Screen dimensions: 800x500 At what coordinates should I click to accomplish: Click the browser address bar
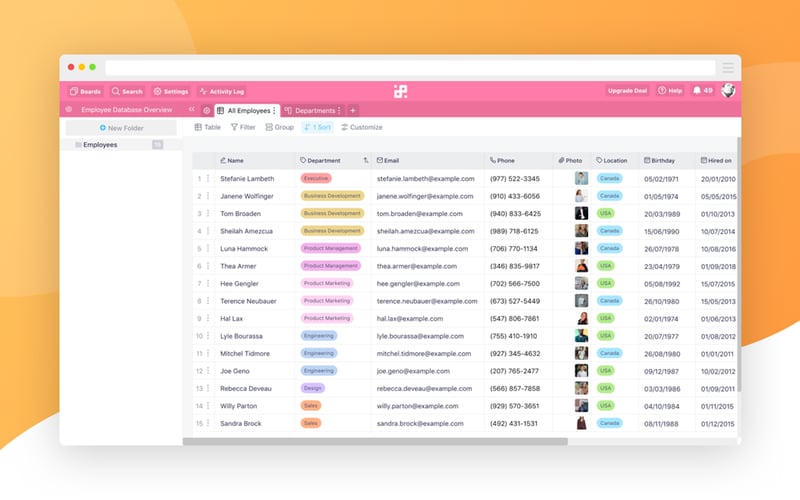tap(410, 67)
